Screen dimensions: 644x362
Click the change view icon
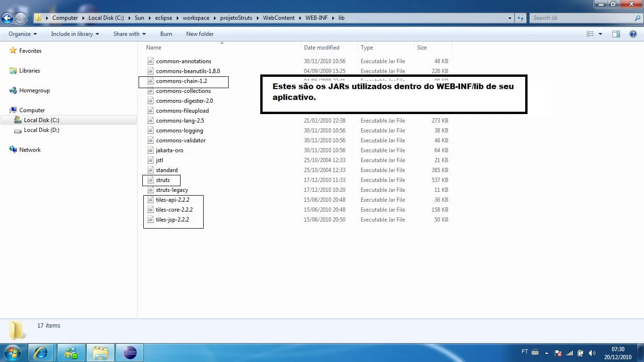click(x=590, y=34)
